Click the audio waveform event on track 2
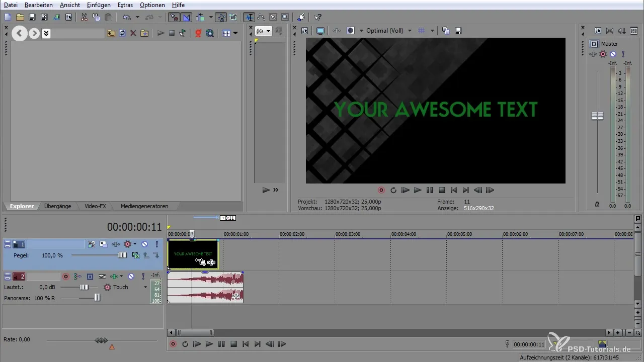 click(205, 287)
